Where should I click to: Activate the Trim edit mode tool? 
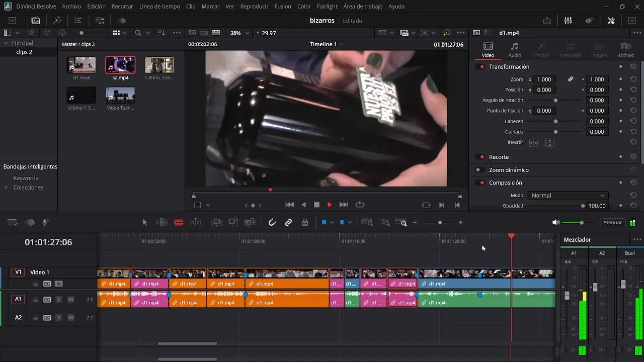(x=162, y=222)
